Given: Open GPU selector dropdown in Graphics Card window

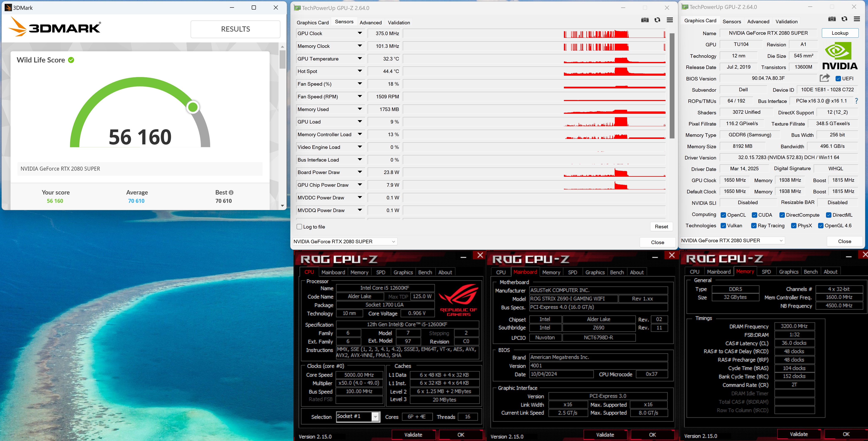Looking at the screenshot, I should coord(732,241).
